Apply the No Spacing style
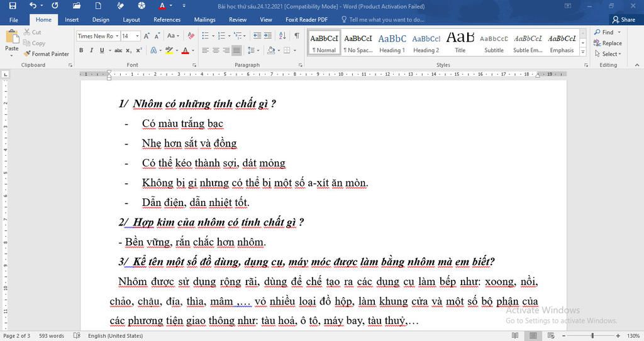644x341 pixels. 358,43
